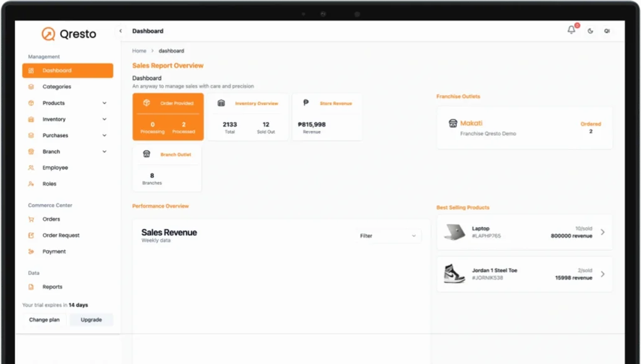The width and height of the screenshot is (641, 364).
Task: Toggle dark mode with moon icon
Action: 590,31
